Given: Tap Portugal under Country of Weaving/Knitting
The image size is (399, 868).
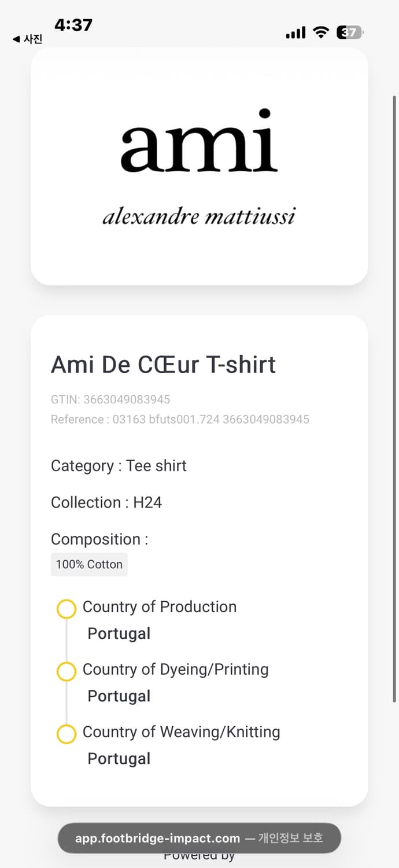Looking at the screenshot, I should coord(119,759).
